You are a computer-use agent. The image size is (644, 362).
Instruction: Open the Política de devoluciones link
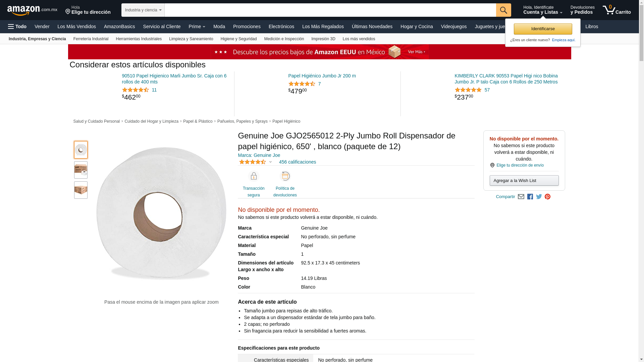pyautogui.click(x=285, y=192)
